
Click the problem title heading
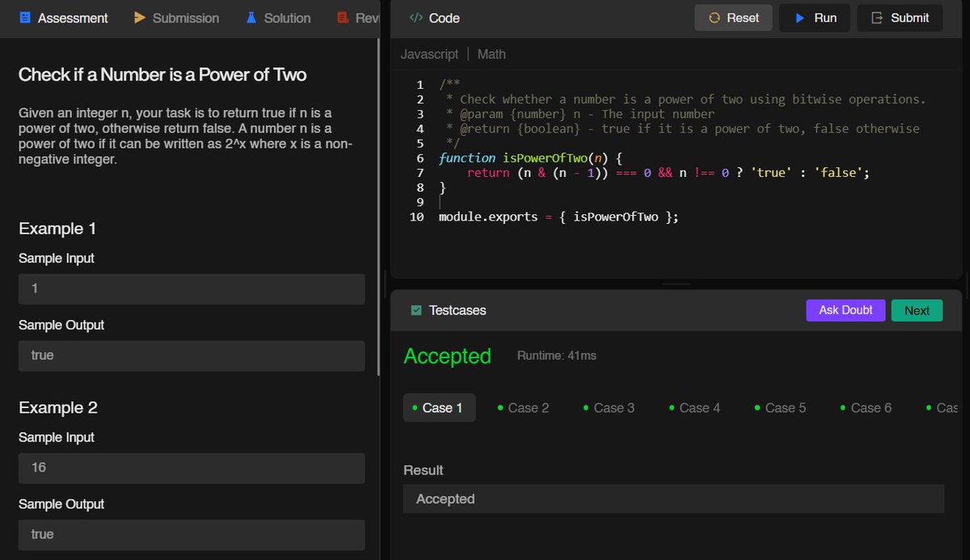162,75
